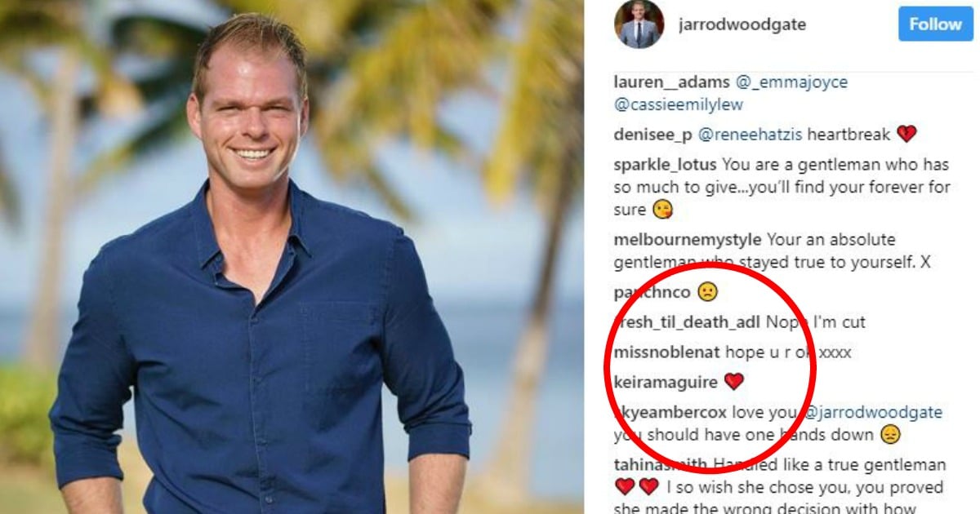The height and width of the screenshot is (514, 980).
Task: Open @jarrodwoodgate mention in skyeambercox comment
Action: click(873, 412)
